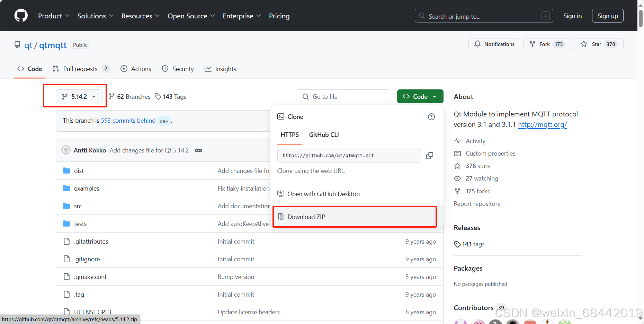Click the search magnifier icon in top bar
Image resolution: width=644 pixels, height=324 pixels.
coord(422,16)
